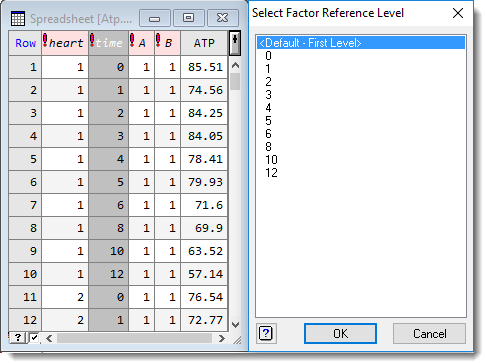486x363 pixels.
Task: Click spreadsheet help question mark button
Action: point(18,337)
